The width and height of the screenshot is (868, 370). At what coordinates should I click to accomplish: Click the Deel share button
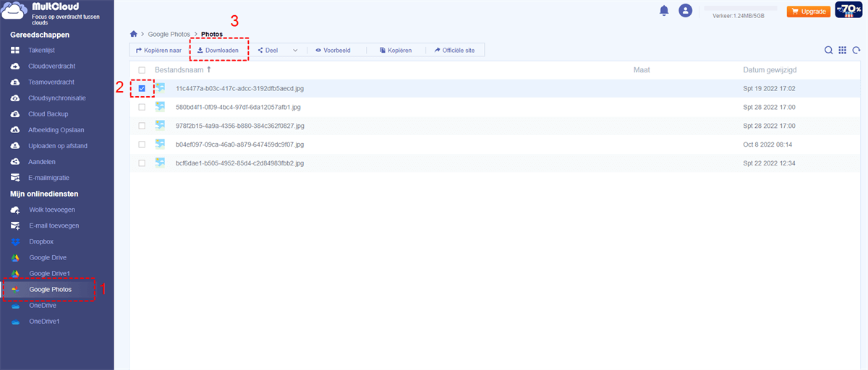point(268,51)
